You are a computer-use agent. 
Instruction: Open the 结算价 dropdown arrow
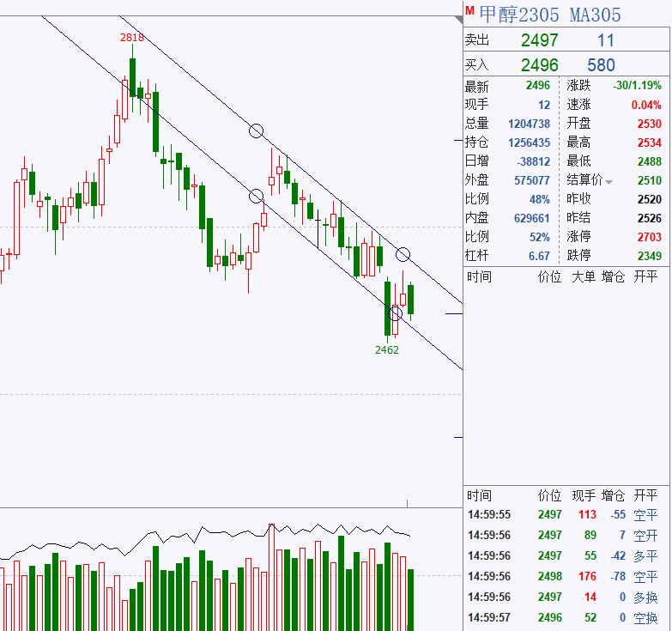[609, 181]
